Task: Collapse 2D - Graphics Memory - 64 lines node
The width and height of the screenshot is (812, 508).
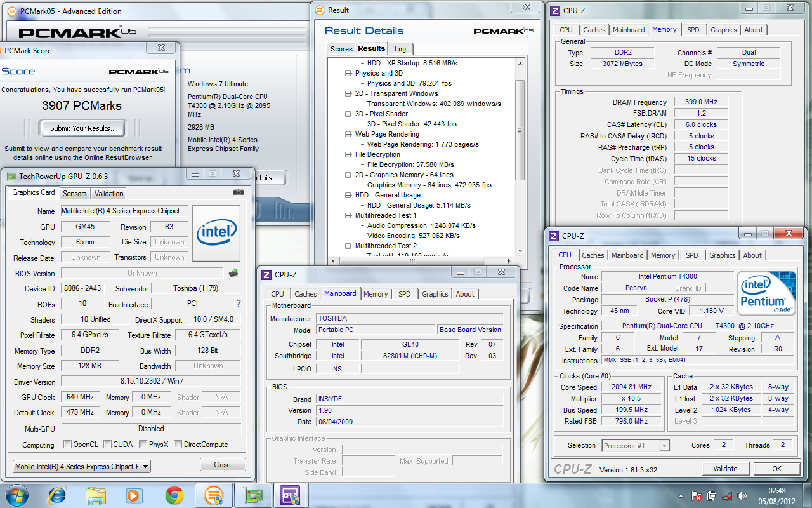Action: (348, 175)
